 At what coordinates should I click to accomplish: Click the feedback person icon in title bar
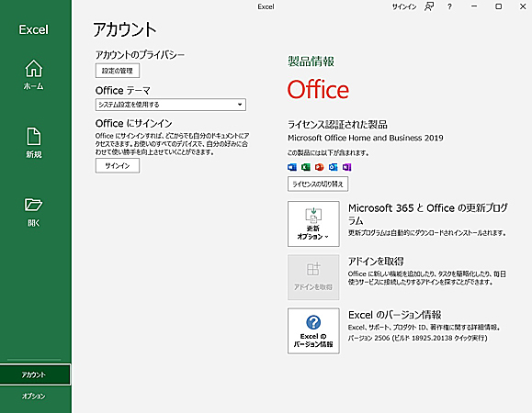point(429,6)
